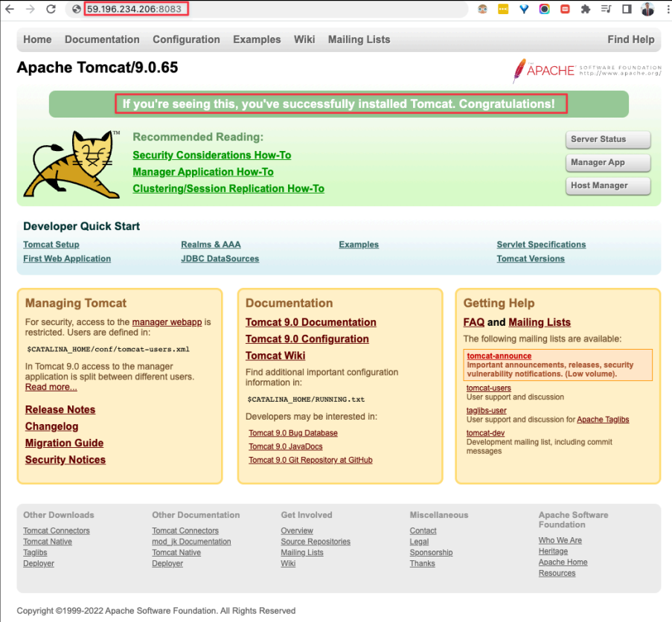
Task: Open Tomcat 9.0 Git Repository at GitHub
Action: click(x=310, y=460)
